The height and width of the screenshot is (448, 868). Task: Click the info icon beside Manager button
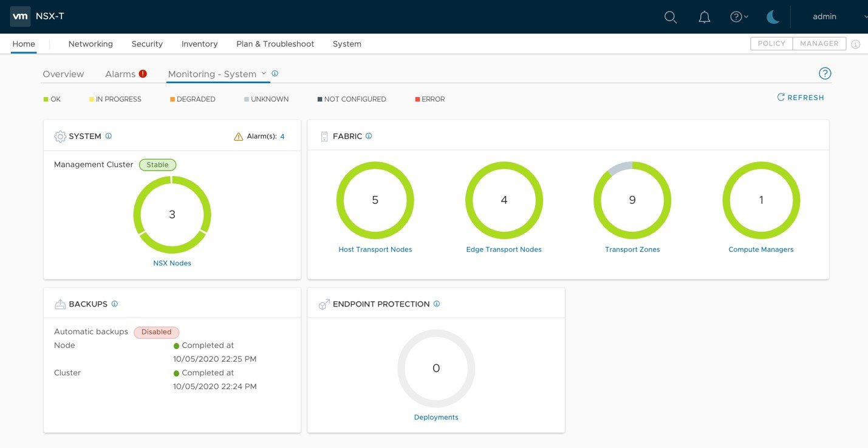coord(855,44)
